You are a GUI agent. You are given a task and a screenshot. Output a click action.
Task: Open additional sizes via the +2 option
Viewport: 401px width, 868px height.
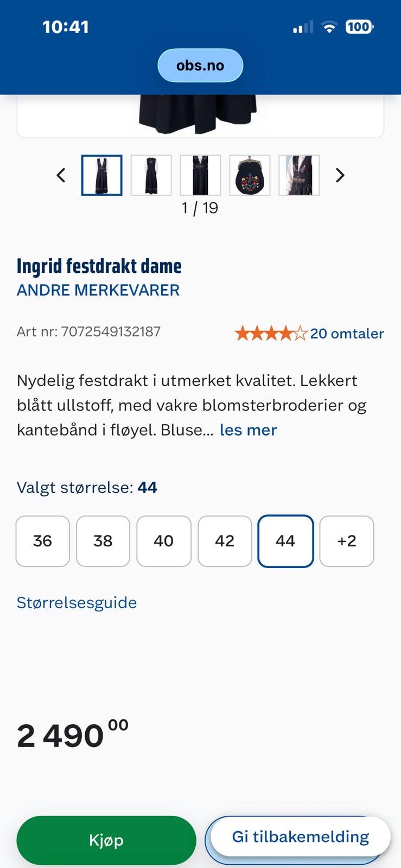(x=347, y=541)
